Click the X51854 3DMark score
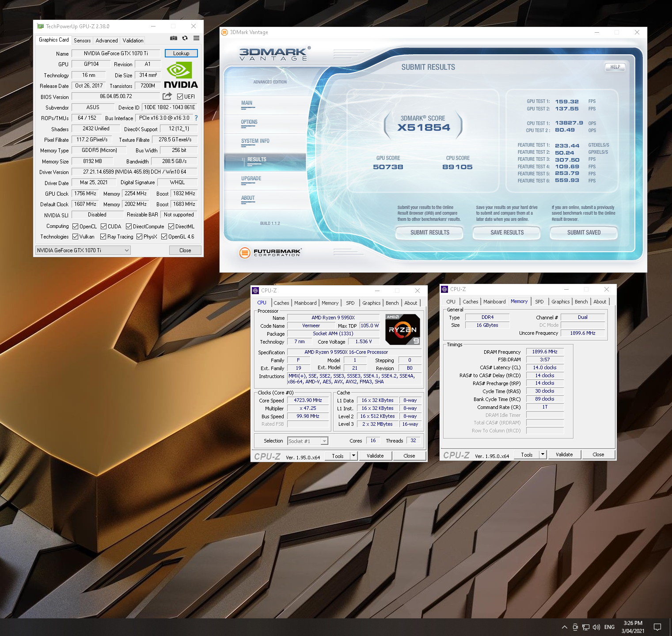The image size is (672, 636). [423, 128]
